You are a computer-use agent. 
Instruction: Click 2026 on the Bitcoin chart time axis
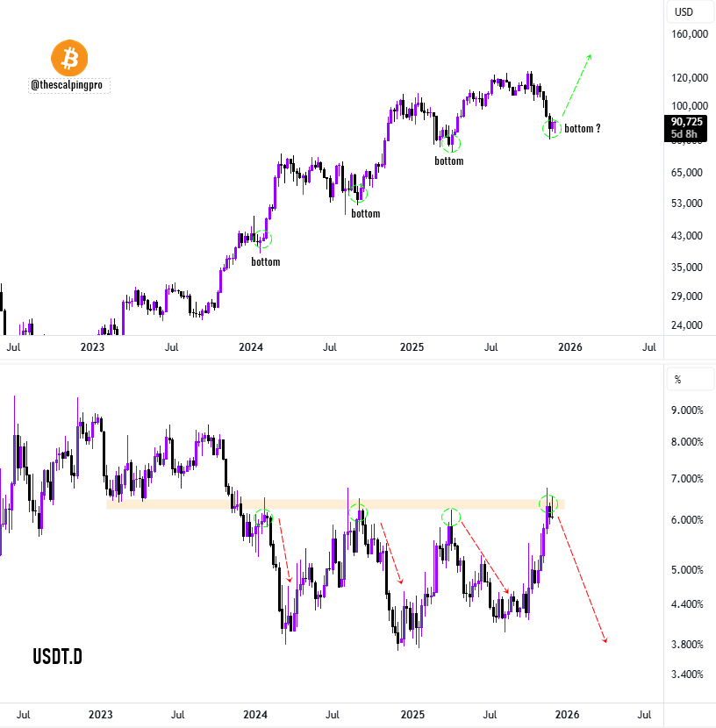570,347
